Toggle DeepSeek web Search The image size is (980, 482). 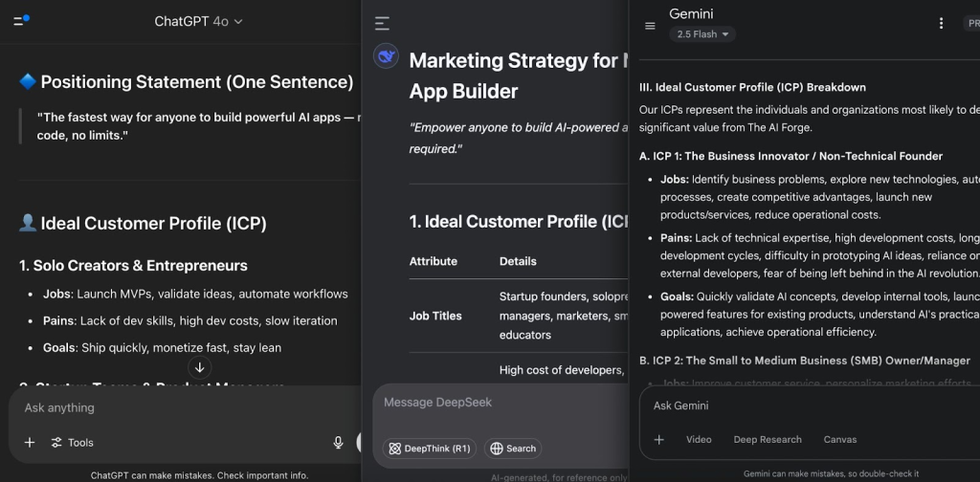(513, 449)
